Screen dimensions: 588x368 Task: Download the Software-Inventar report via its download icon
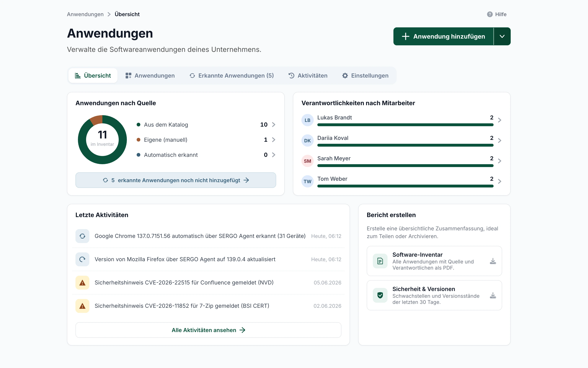(x=493, y=261)
